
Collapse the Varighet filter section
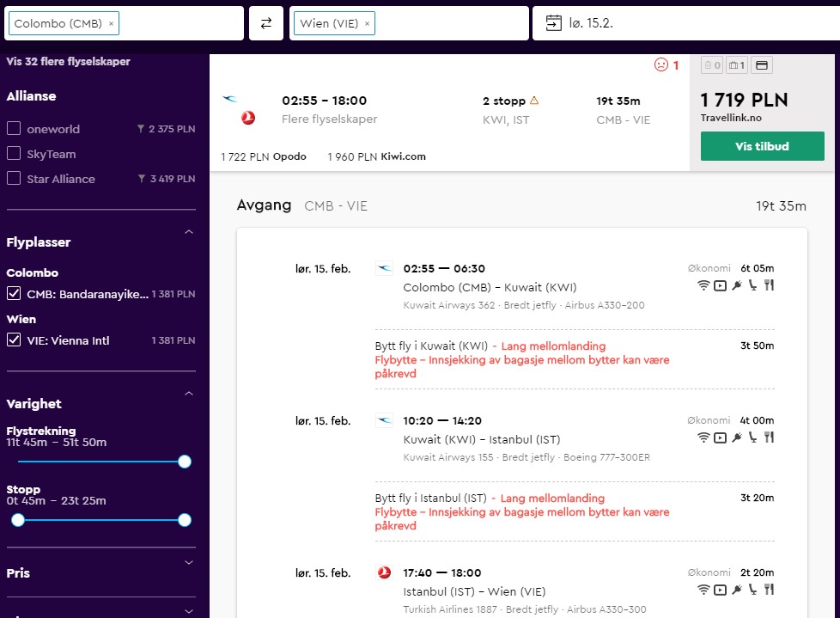pos(189,394)
